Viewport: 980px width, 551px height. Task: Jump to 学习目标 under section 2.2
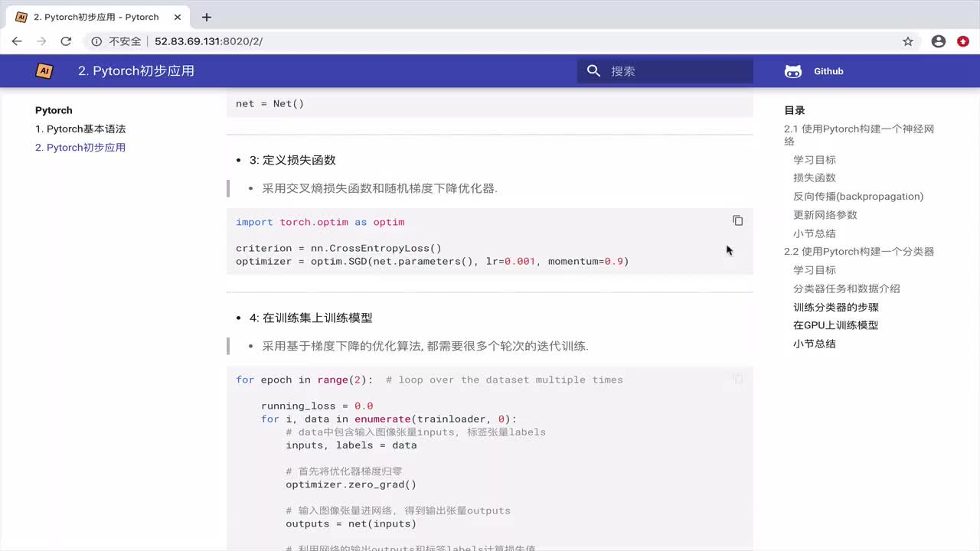tap(815, 269)
